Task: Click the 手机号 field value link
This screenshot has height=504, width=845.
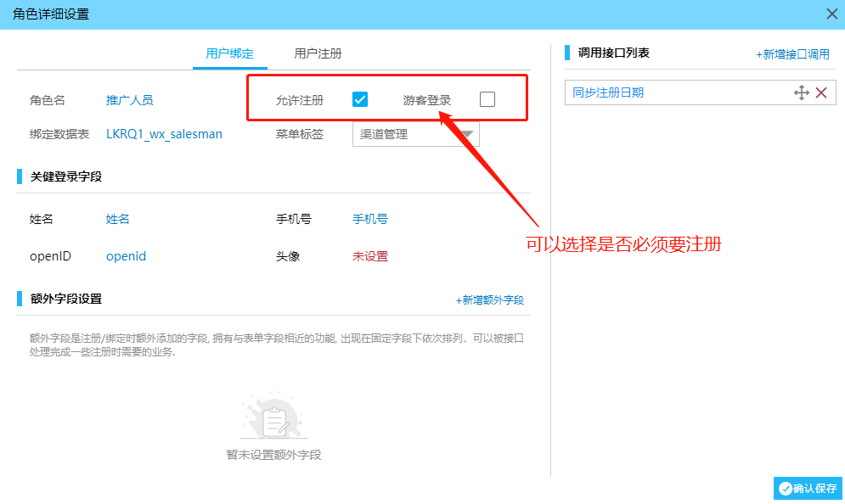Action: click(370, 219)
